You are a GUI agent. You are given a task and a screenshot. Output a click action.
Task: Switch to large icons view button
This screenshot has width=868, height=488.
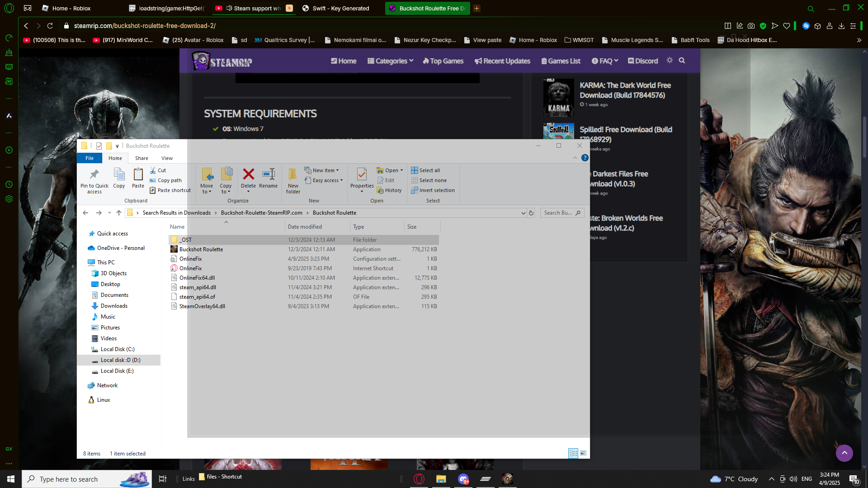(x=583, y=453)
